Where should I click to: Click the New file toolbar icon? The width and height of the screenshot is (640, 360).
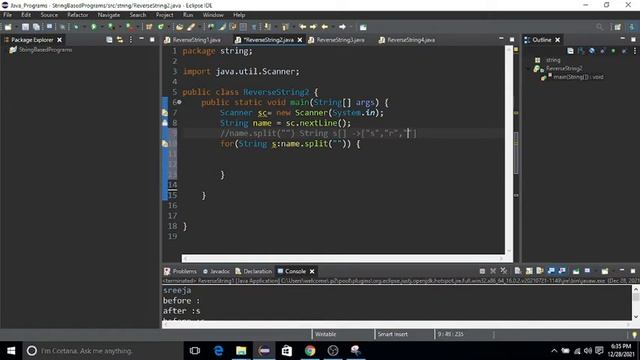(8, 27)
